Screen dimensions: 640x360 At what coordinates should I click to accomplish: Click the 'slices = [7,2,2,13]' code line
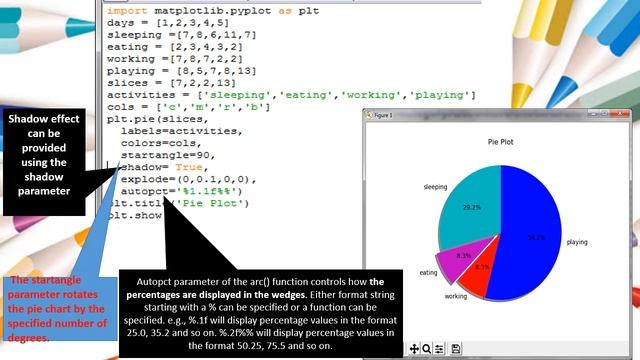point(171,83)
